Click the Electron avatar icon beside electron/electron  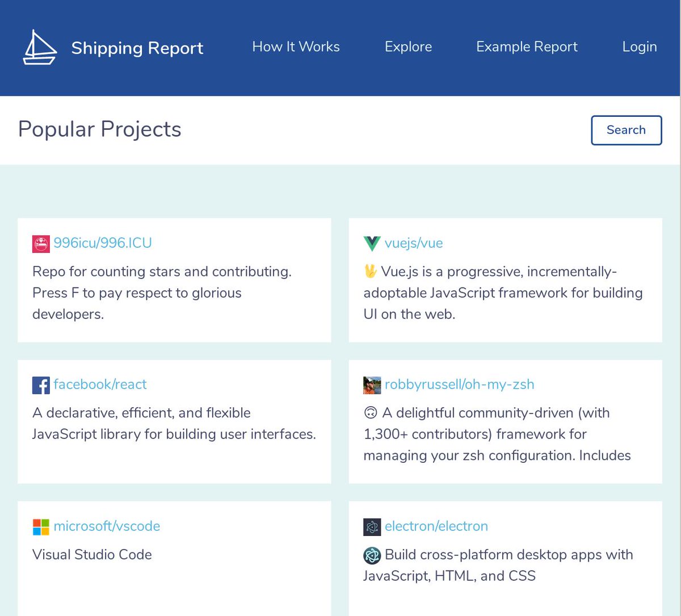pos(372,527)
